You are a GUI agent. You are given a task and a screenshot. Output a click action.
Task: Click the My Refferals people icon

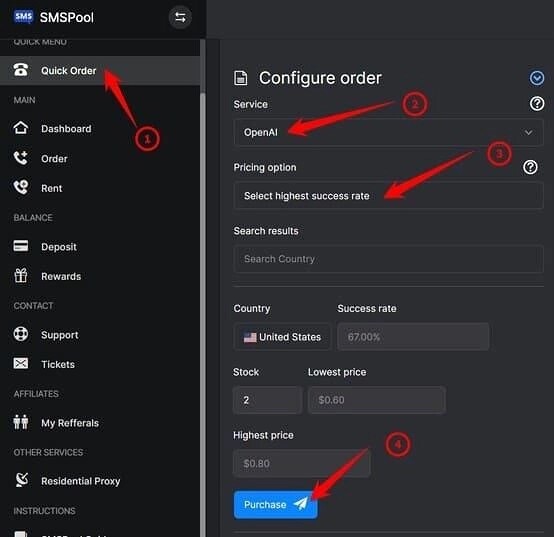pyautogui.click(x=20, y=422)
